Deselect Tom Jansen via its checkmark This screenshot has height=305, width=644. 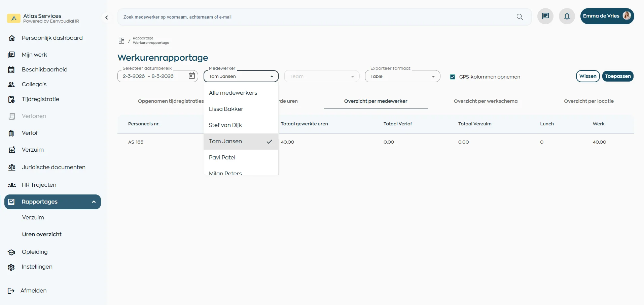pyautogui.click(x=269, y=142)
